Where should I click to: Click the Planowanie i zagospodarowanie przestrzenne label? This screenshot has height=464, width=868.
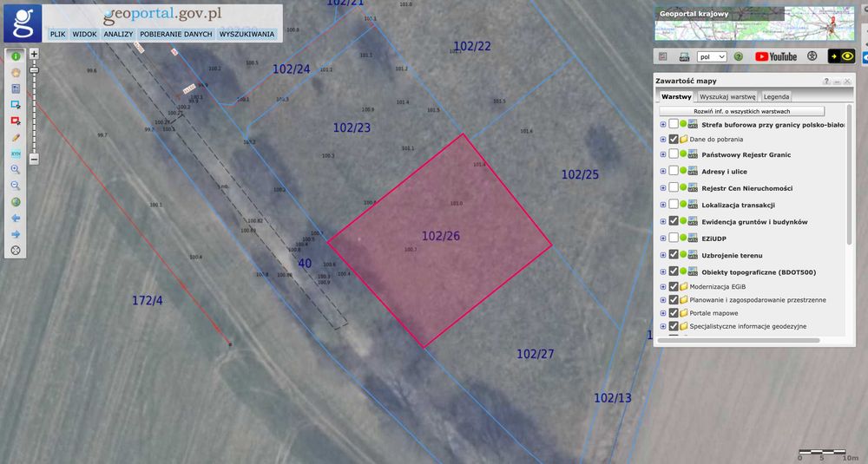click(757, 300)
